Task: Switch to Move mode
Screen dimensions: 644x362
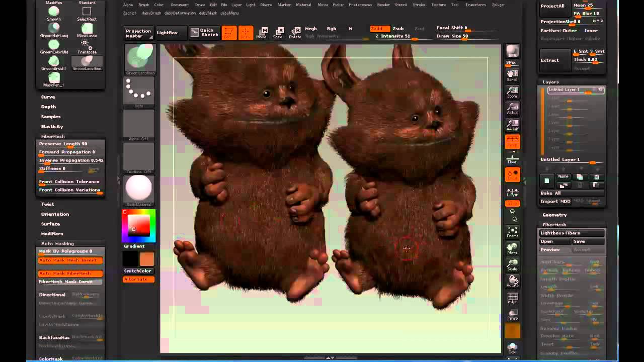Action: coord(262,33)
